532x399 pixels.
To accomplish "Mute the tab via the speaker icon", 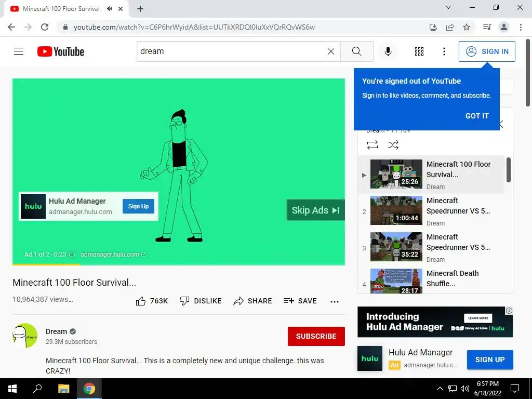I will coord(109,9).
